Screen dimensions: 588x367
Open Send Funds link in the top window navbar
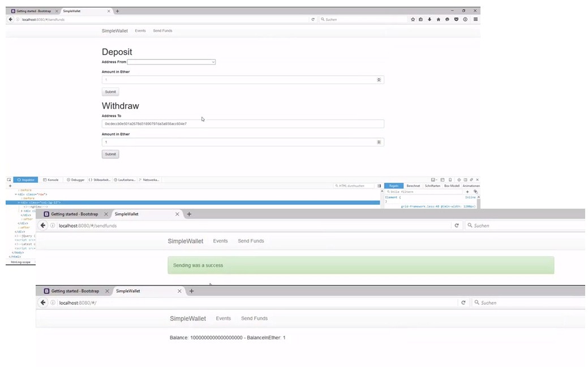coord(162,31)
